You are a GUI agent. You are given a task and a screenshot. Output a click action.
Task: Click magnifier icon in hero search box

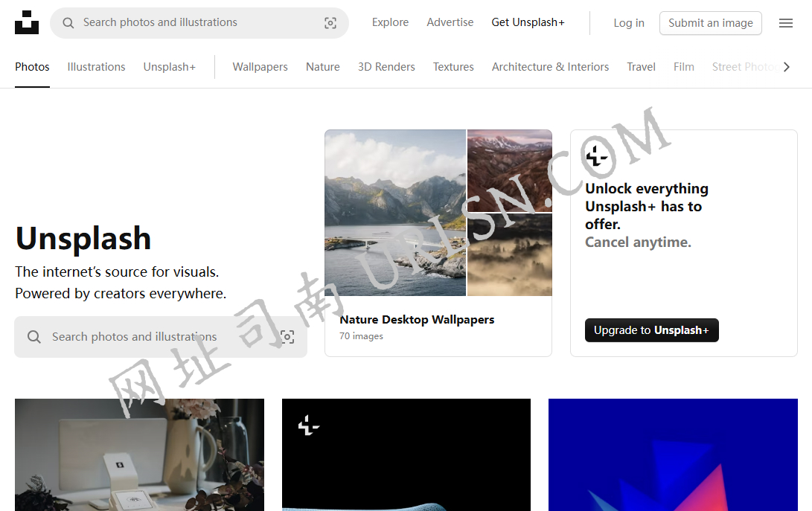[34, 337]
